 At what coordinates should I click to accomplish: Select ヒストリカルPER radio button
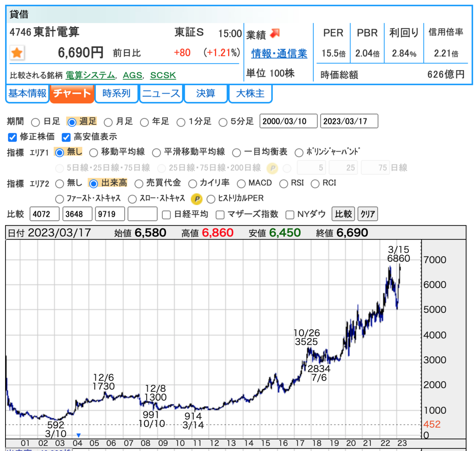click(211, 199)
